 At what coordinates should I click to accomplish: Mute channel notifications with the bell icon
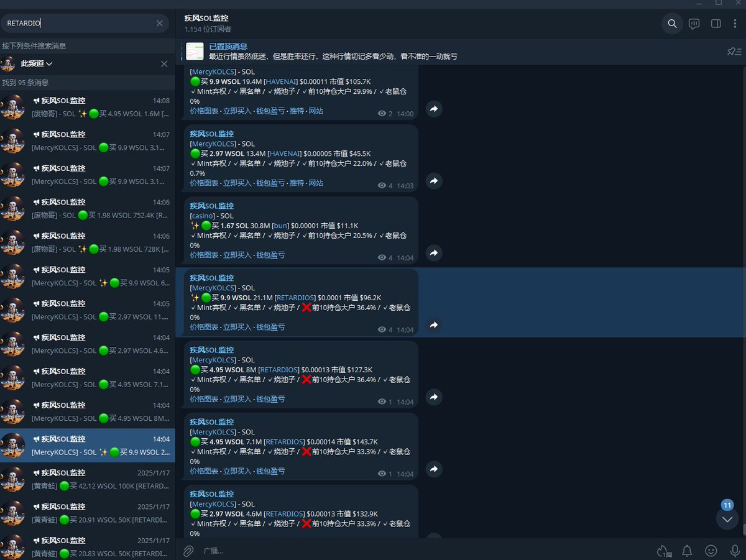coord(687,550)
